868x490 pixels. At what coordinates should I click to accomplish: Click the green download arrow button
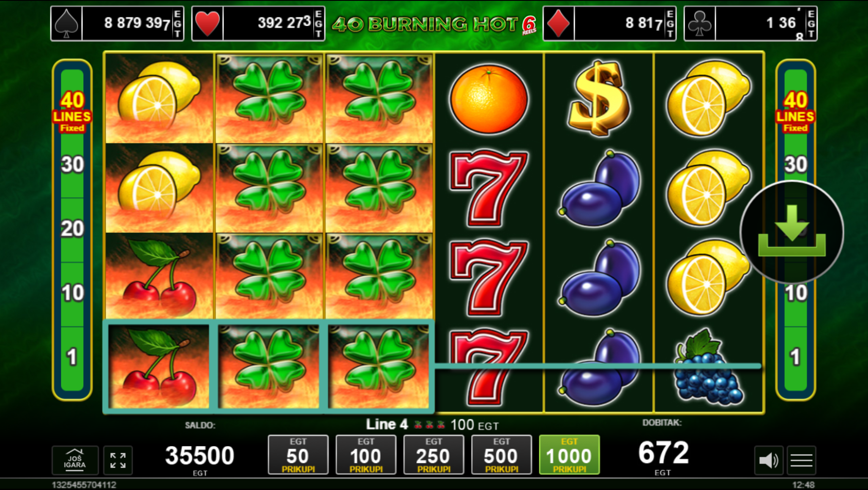pyautogui.click(x=792, y=231)
